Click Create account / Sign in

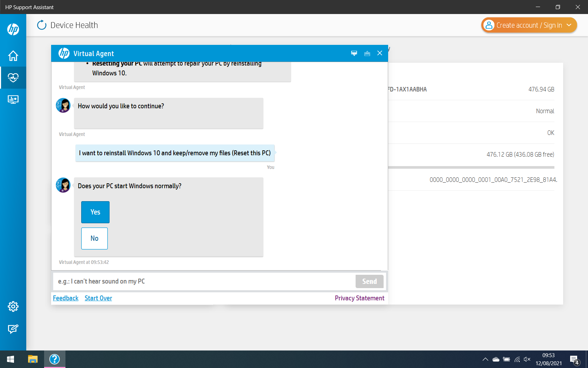click(x=529, y=25)
